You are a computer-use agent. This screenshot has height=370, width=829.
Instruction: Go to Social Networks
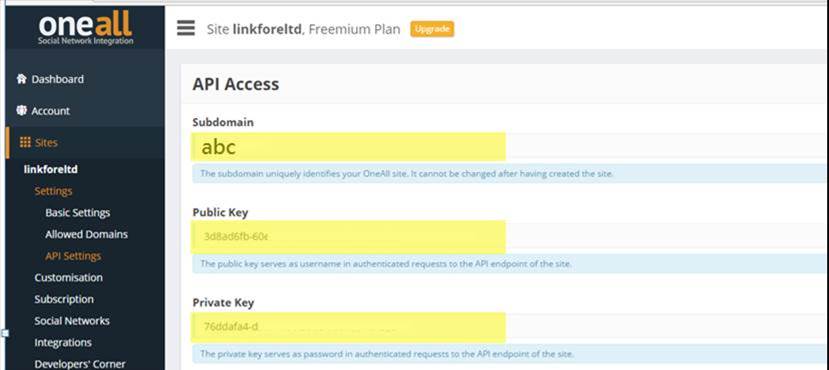[x=72, y=321]
